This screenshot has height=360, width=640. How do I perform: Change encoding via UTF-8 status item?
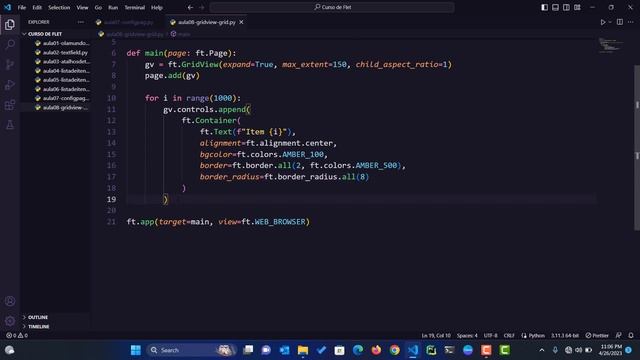(x=491, y=336)
